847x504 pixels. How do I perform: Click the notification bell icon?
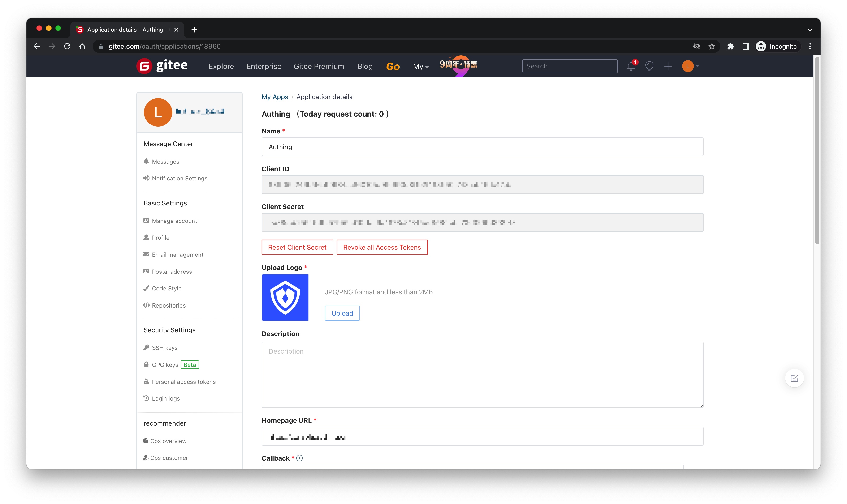(631, 66)
